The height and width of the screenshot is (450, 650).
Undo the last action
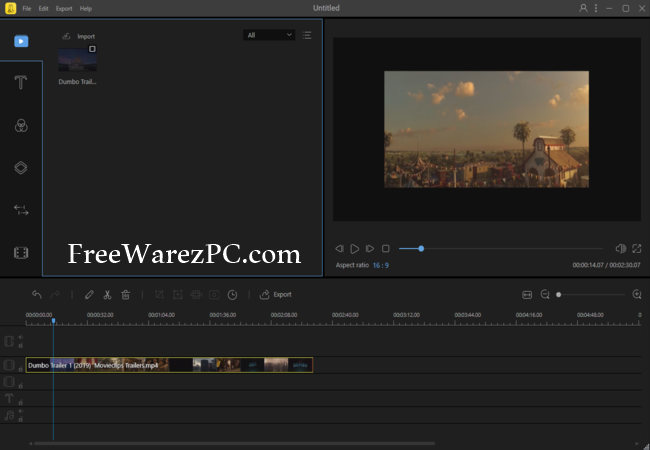(x=37, y=295)
